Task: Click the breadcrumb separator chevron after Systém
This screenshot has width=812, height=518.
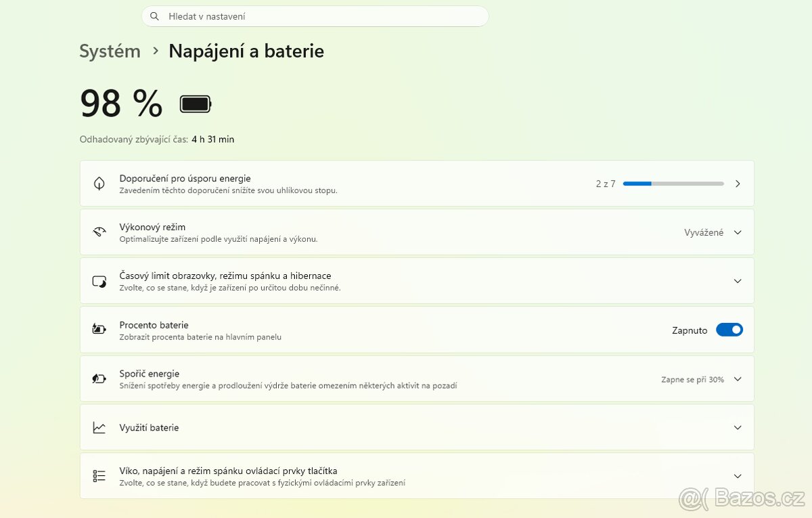Action: click(156, 51)
